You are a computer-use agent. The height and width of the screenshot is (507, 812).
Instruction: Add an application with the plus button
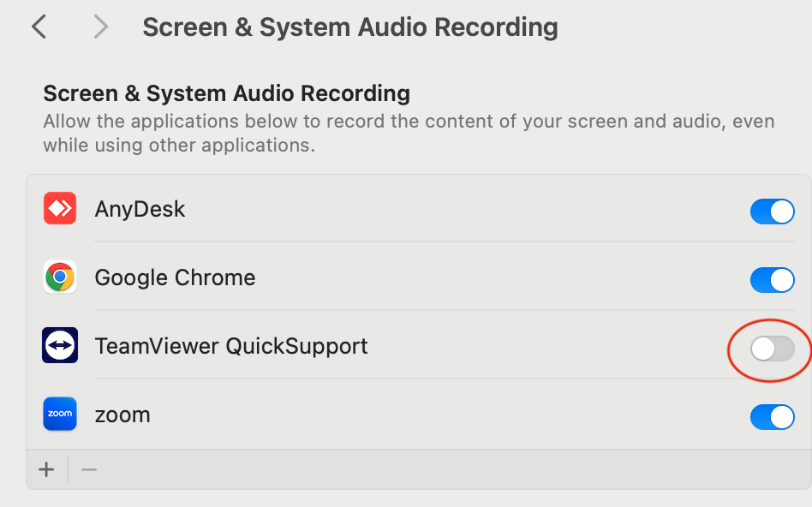(x=46, y=469)
